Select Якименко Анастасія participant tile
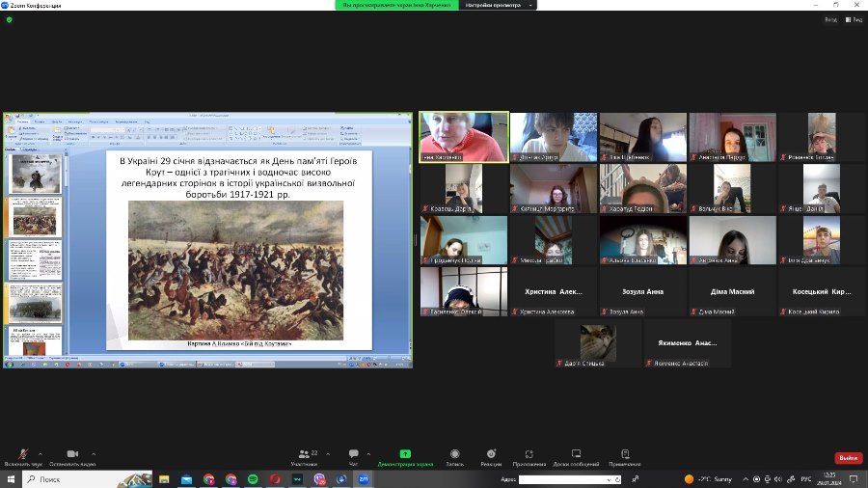Image resolution: width=868 pixels, height=488 pixels. click(688, 343)
